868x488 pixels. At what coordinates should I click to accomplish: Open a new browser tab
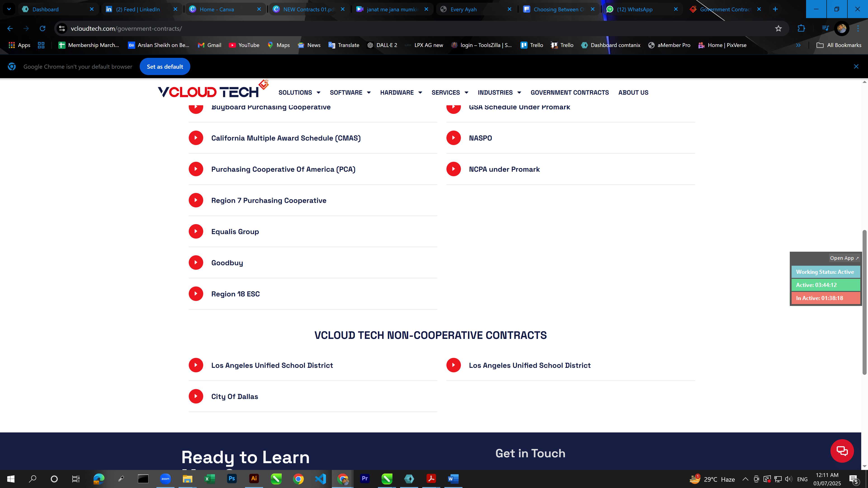(x=775, y=9)
